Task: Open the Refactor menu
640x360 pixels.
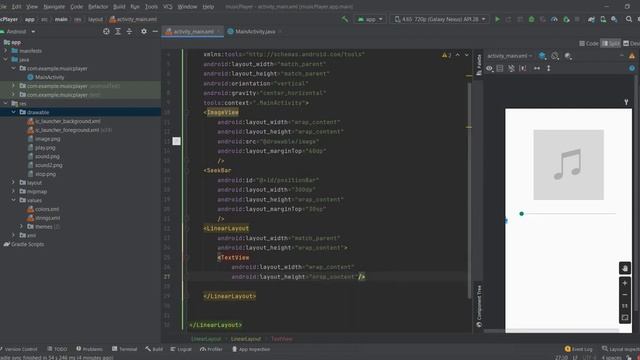Action: click(x=98, y=7)
